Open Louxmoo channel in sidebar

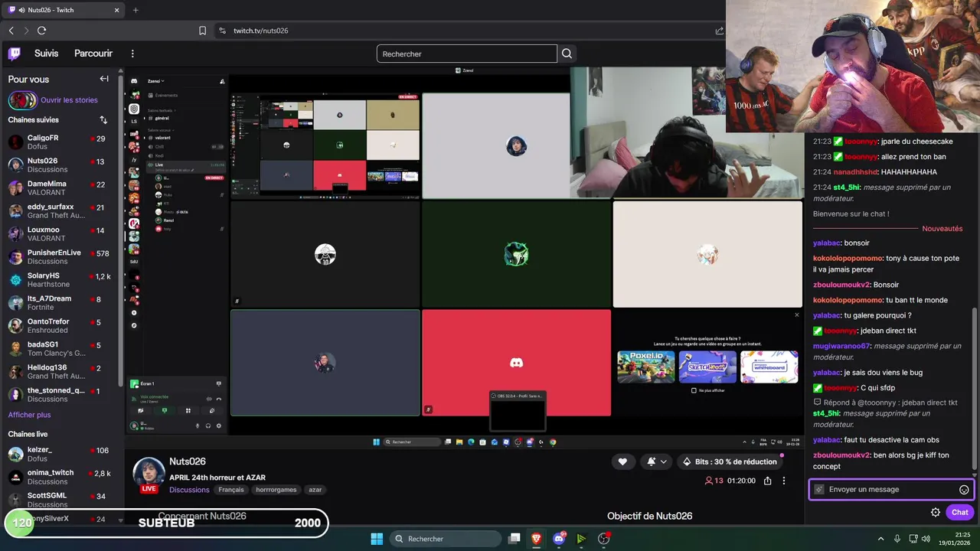click(60, 234)
